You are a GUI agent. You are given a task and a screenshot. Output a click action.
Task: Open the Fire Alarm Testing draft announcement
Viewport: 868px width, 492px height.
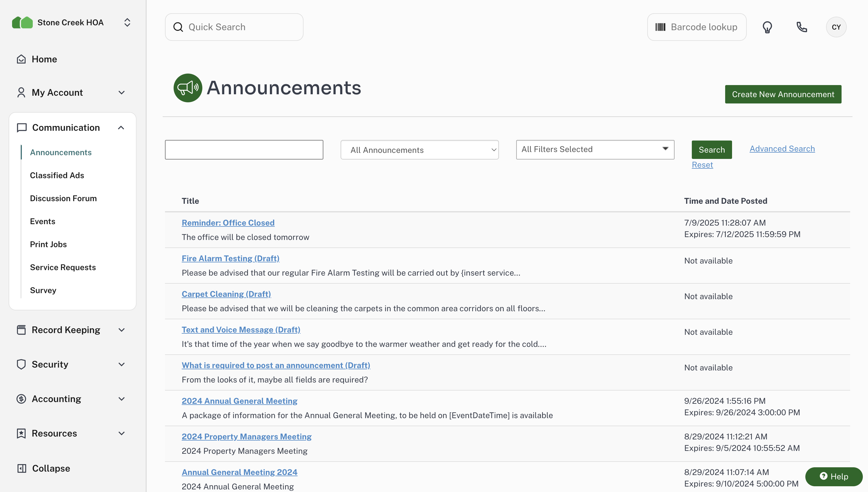(231, 259)
